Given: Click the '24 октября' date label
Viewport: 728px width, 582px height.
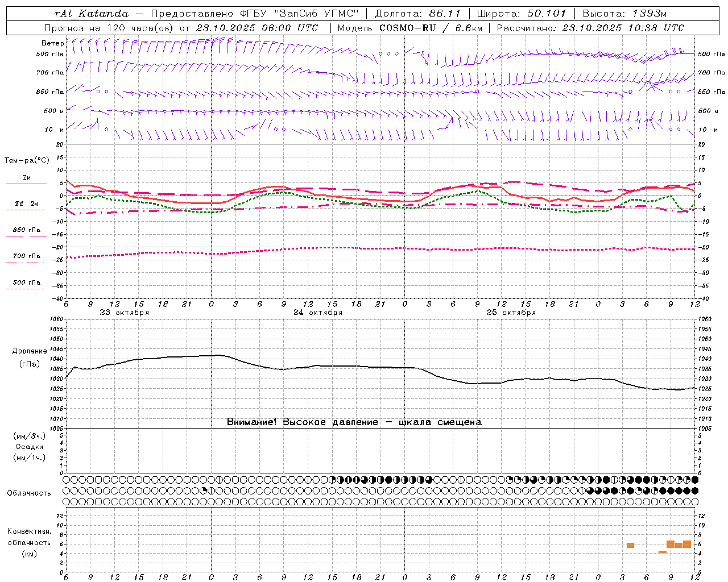Looking at the screenshot, I should click(318, 313).
